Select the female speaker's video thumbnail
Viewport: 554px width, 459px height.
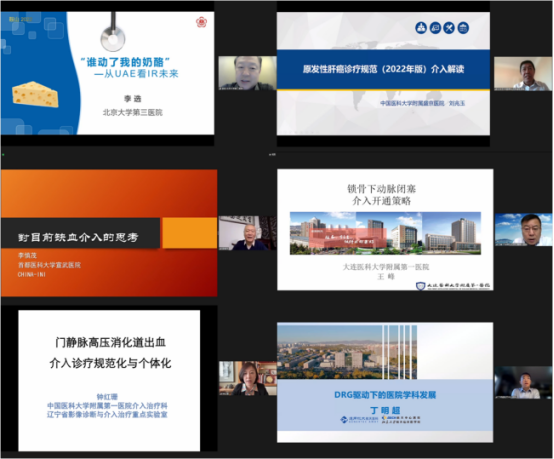coord(248,378)
